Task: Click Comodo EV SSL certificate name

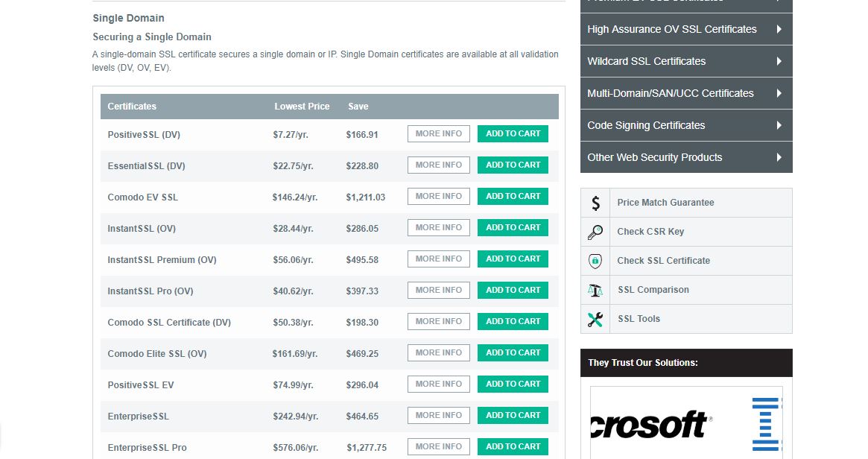Action: 143,197
